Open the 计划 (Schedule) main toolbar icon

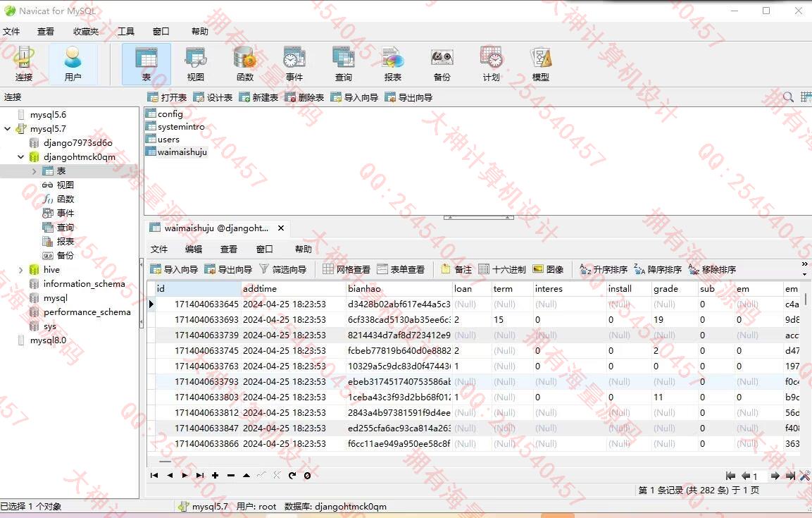click(x=491, y=63)
